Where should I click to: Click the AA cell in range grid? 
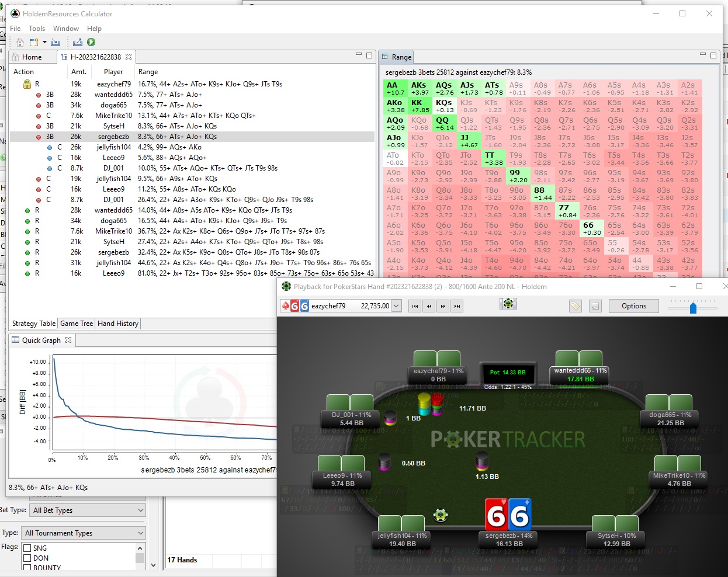(x=396, y=88)
